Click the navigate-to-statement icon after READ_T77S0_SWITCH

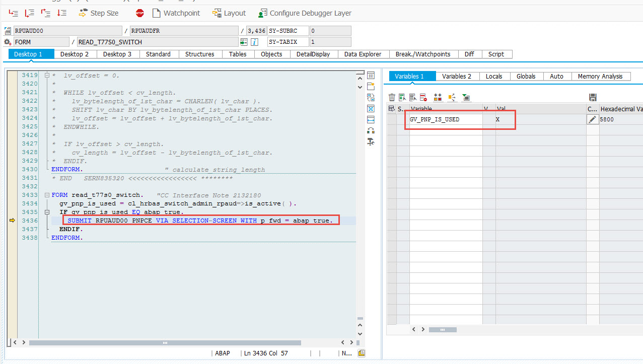[x=244, y=42]
